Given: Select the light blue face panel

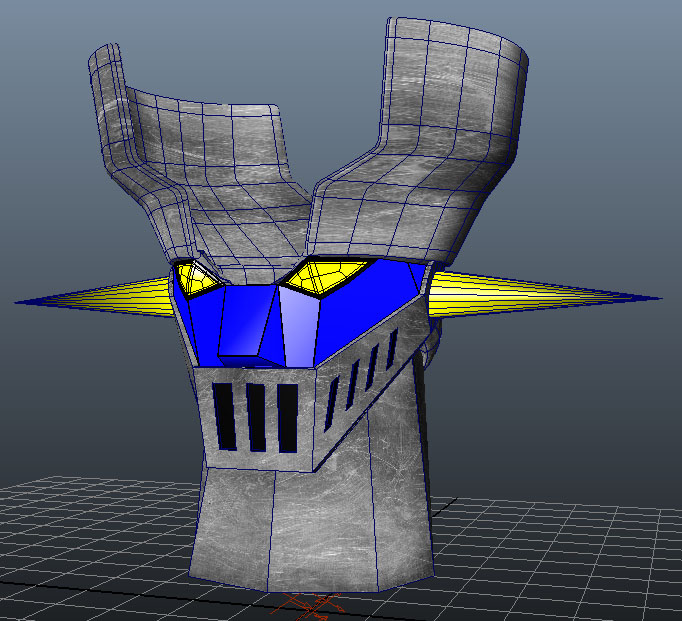Looking at the screenshot, I should tap(299, 328).
